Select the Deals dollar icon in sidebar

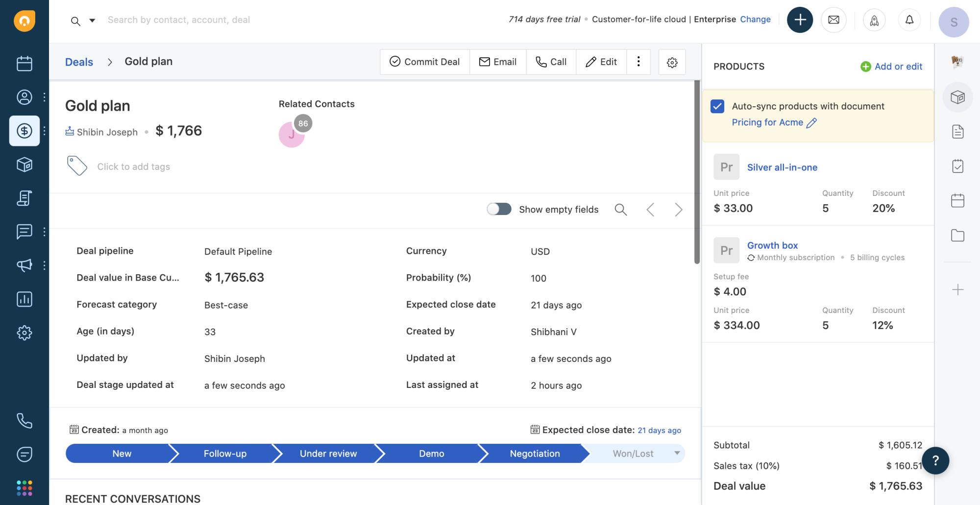[24, 131]
